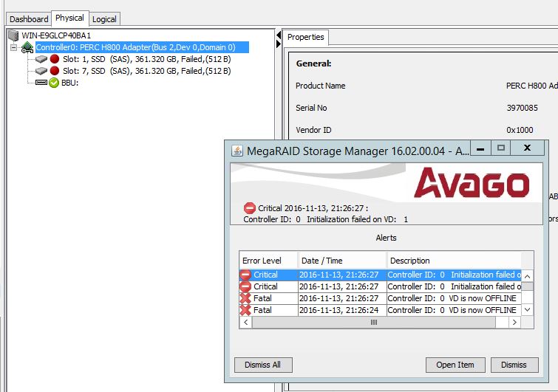Click the Critical icon in first alert row
The image size is (558, 392).
pyautogui.click(x=245, y=275)
